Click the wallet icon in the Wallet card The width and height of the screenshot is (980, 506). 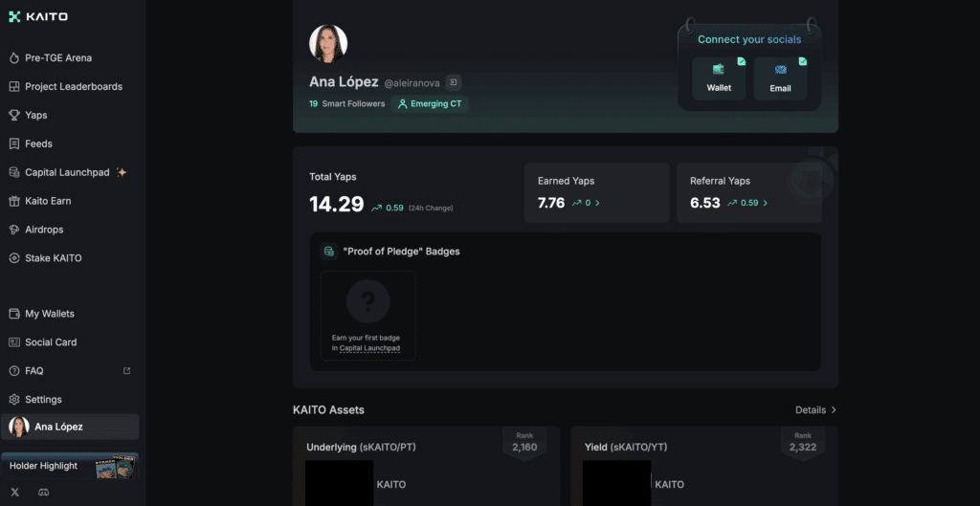pyautogui.click(x=719, y=69)
